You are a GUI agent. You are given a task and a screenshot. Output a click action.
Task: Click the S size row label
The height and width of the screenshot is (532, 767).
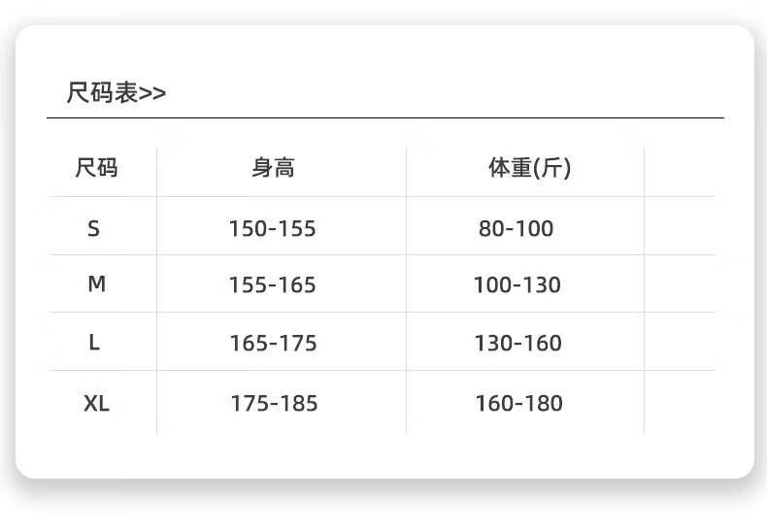(93, 228)
